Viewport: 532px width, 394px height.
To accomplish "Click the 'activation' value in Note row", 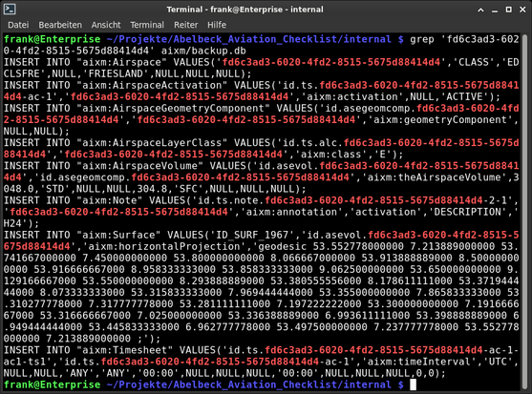I will 386,212.
